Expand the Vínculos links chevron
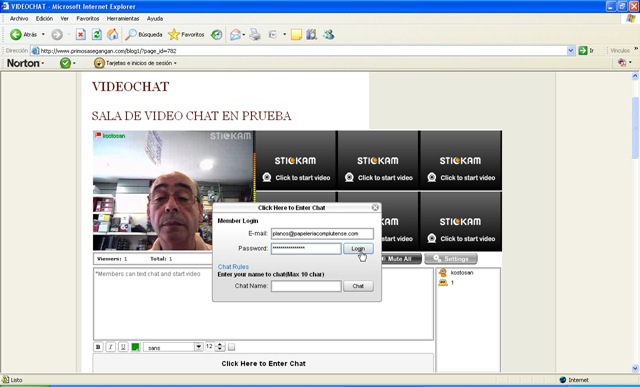The image size is (640, 387). (636, 49)
